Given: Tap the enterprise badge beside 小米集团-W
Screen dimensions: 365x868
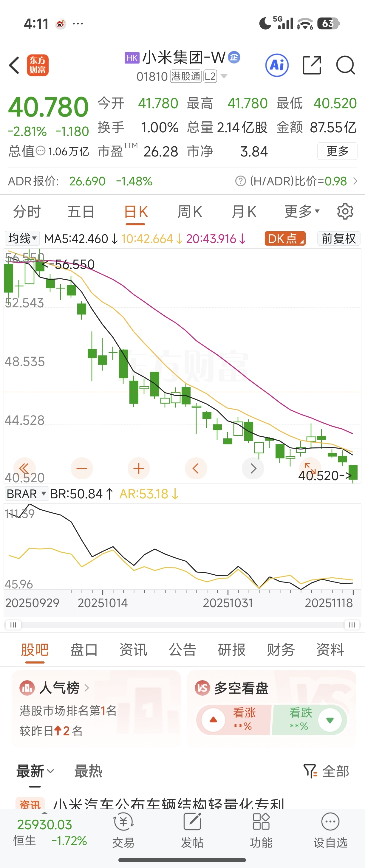Looking at the screenshot, I should [x=234, y=57].
